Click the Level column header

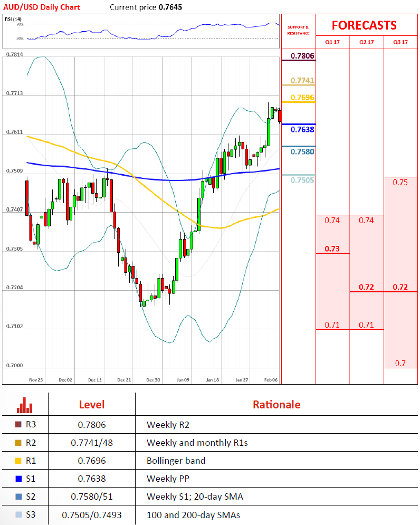[x=92, y=405]
